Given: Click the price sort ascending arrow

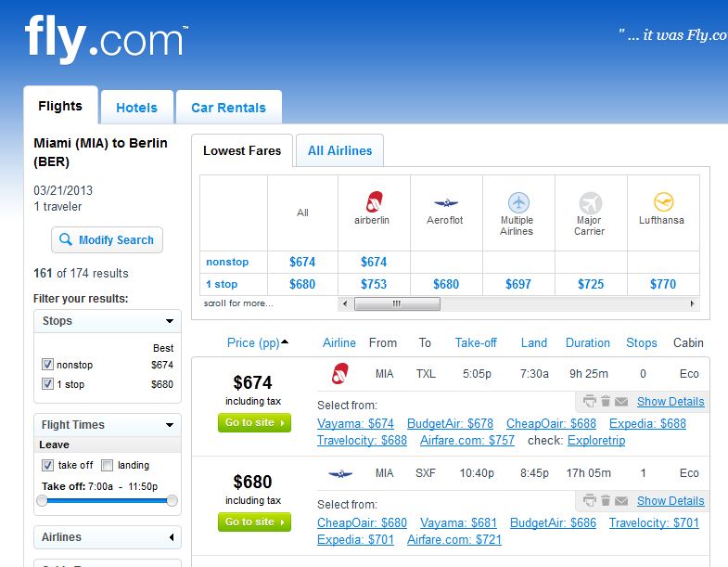Looking at the screenshot, I should (x=285, y=341).
